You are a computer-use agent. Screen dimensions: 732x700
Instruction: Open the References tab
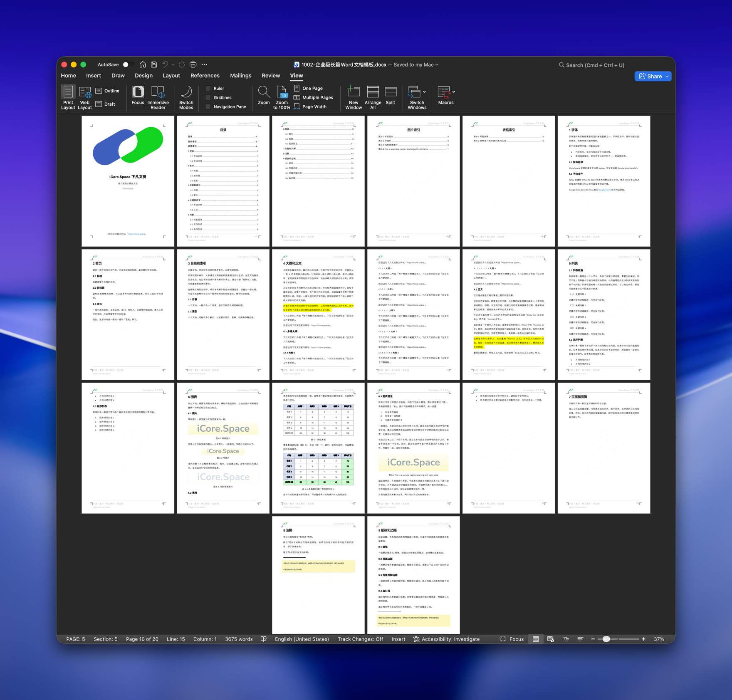click(205, 76)
